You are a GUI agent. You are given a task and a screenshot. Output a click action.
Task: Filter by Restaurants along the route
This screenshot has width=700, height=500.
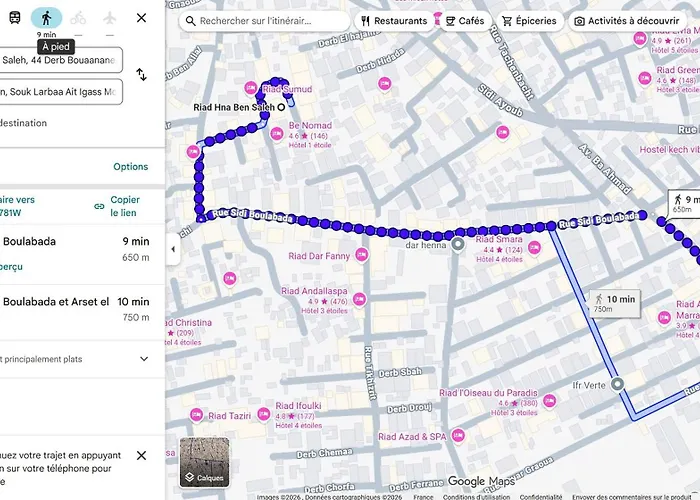click(394, 21)
